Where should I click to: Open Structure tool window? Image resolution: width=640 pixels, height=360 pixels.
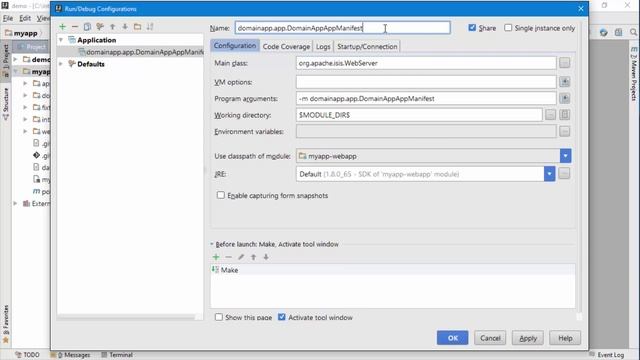tap(5, 104)
